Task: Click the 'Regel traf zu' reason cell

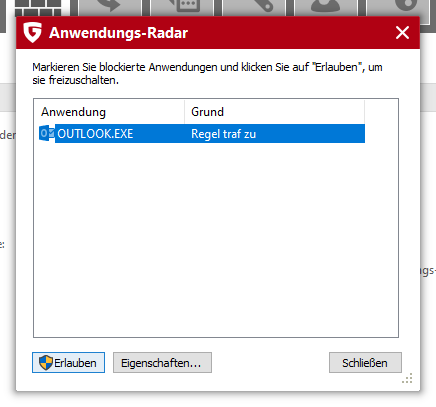Action: click(223, 134)
